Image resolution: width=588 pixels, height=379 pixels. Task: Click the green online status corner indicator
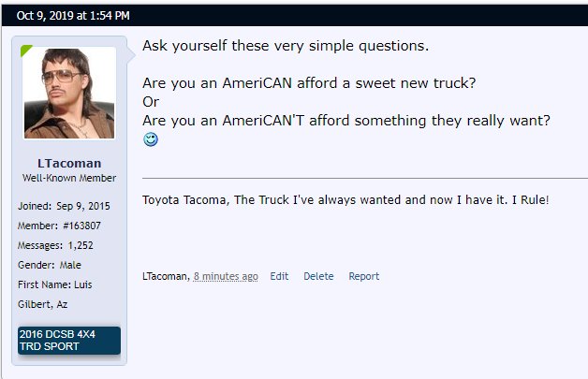tap(26, 50)
